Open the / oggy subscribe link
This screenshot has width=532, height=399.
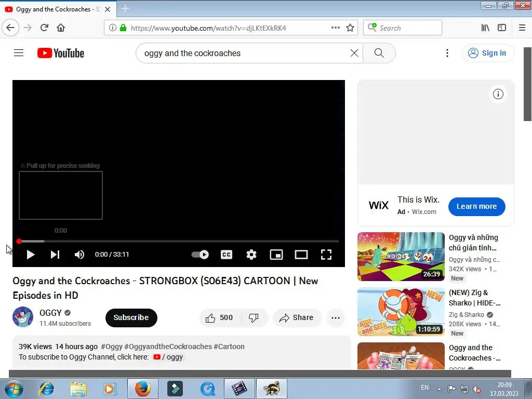click(168, 357)
